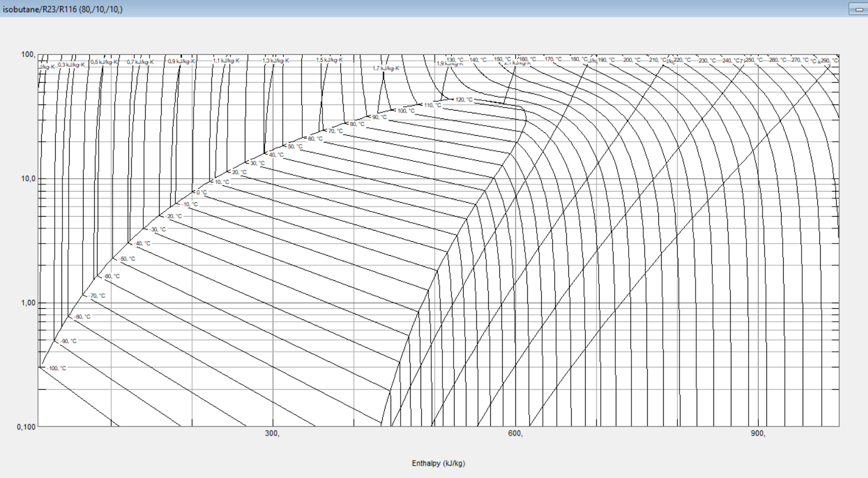Click the 0,9 kJ/kg-K entropy label

(x=181, y=61)
